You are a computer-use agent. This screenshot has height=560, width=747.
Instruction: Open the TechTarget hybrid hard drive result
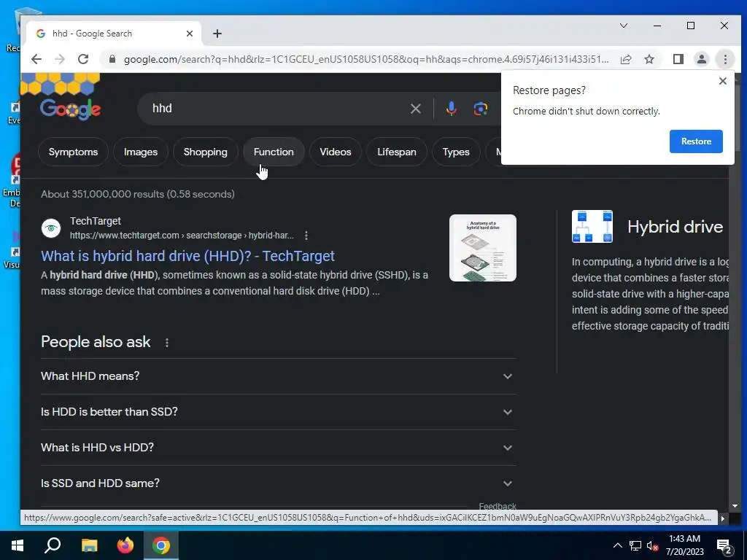pos(187,256)
